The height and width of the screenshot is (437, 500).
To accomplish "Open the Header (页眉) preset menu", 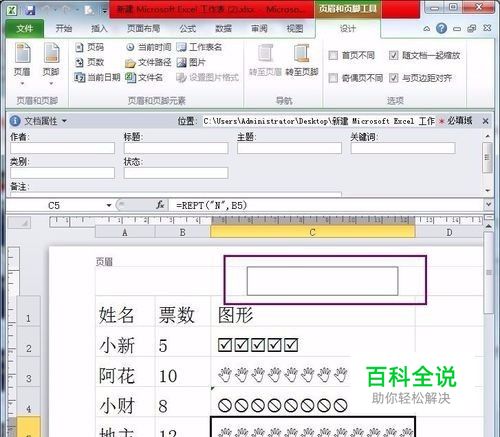I will [x=22, y=63].
